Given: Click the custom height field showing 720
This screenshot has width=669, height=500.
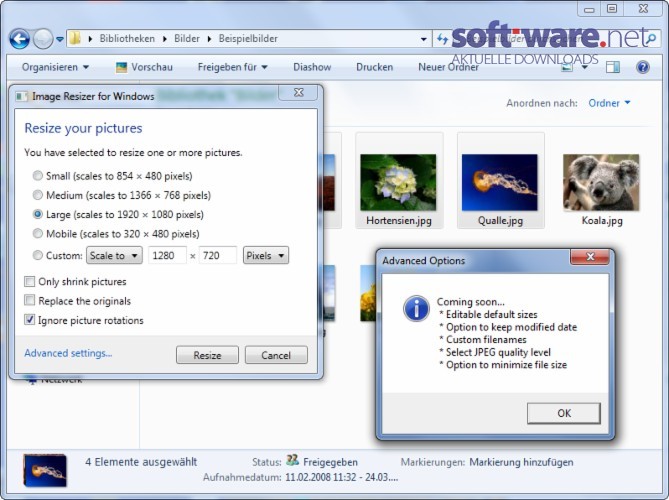Looking at the screenshot, I should point(218,256).
